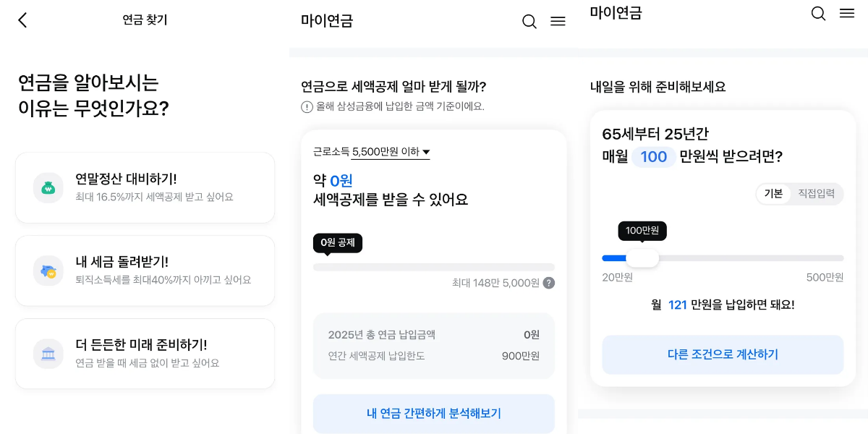Click the question mark help icon
Viewport: 868px width, 434px height.
point(549,283)
